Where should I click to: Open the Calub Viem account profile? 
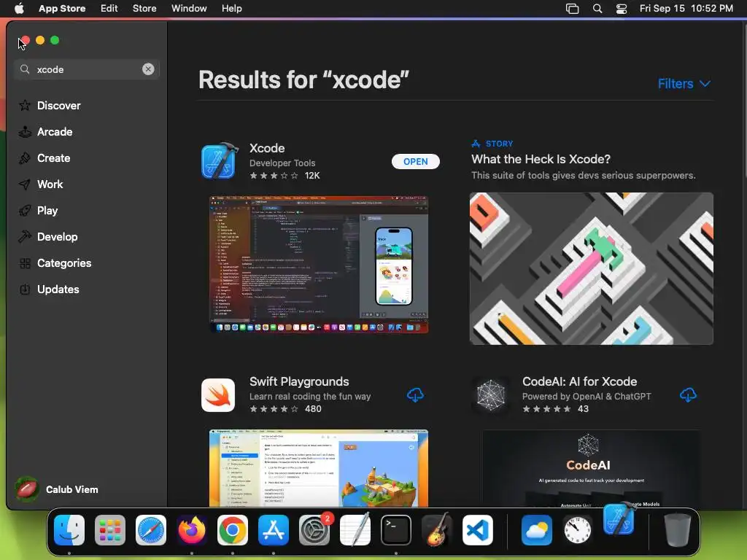(57, 489)
